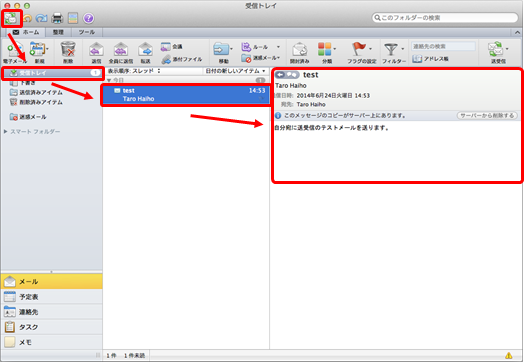Click the フィルター funnel icon
Image resolution: width=524 pixels, height=362 pixels.
[x=391, y=49]
